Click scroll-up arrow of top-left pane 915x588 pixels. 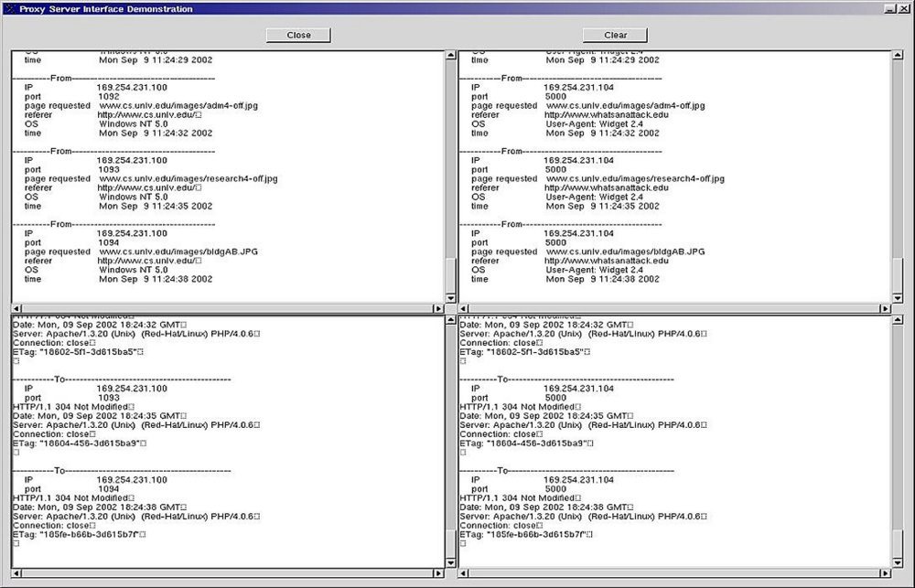tap(449, 56)
